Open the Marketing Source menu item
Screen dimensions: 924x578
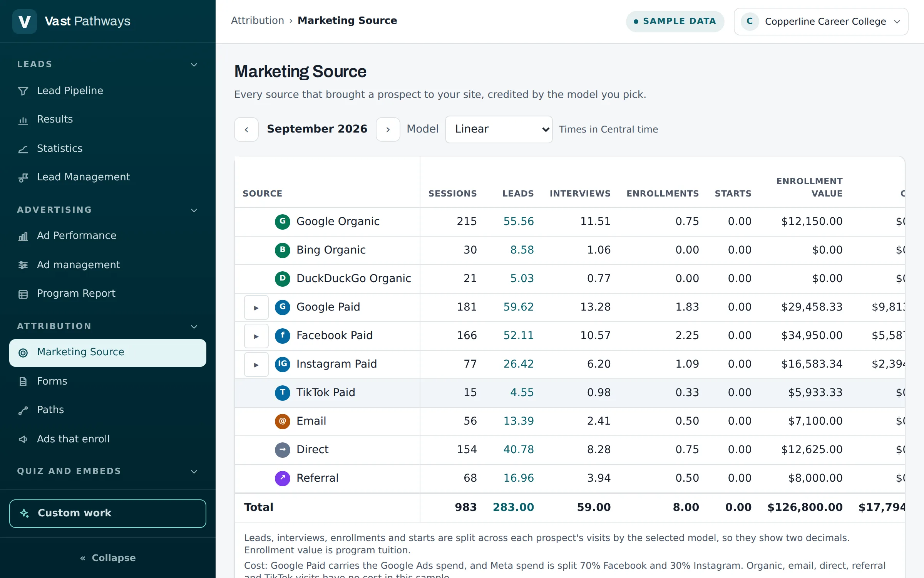(x=108, y=353)
